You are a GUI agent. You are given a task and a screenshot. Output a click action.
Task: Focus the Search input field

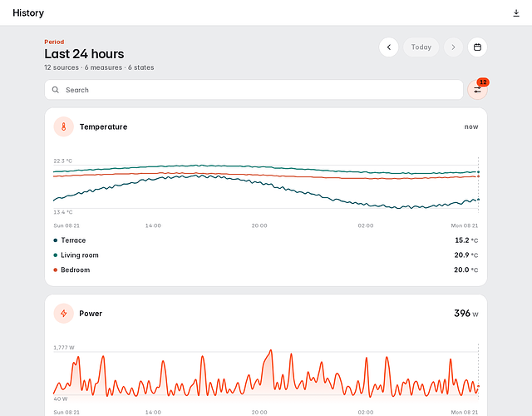(254, 90)
